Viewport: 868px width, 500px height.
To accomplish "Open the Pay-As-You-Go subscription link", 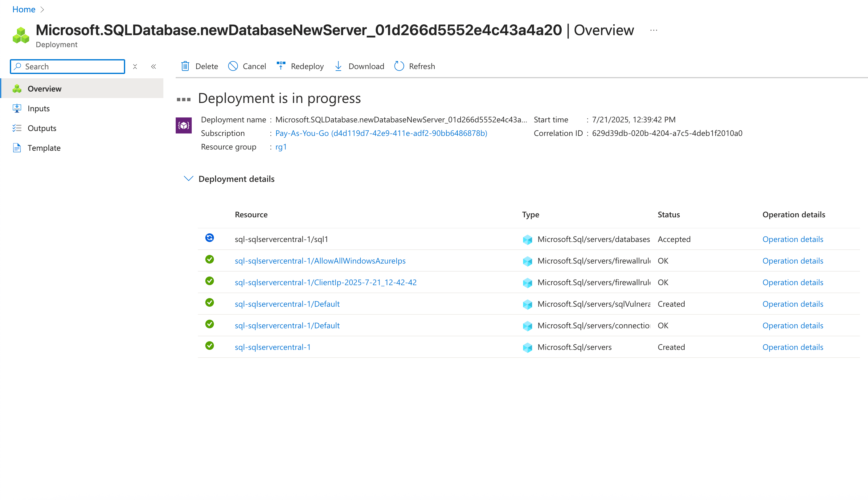I will coord(381,133).
